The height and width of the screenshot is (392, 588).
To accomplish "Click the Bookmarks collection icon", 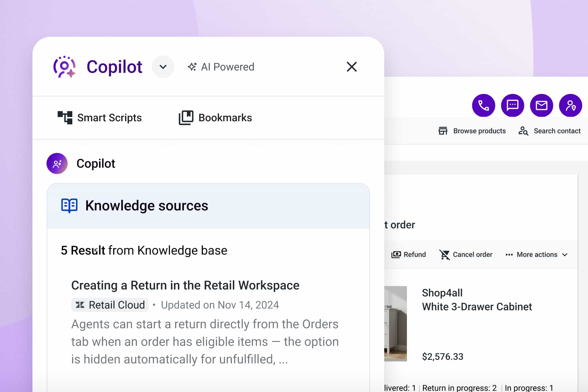I will [x=186, y=118].
